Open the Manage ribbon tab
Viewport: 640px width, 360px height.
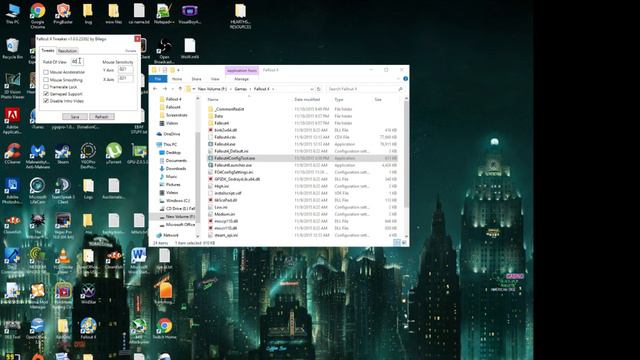(x=241, y=79)
